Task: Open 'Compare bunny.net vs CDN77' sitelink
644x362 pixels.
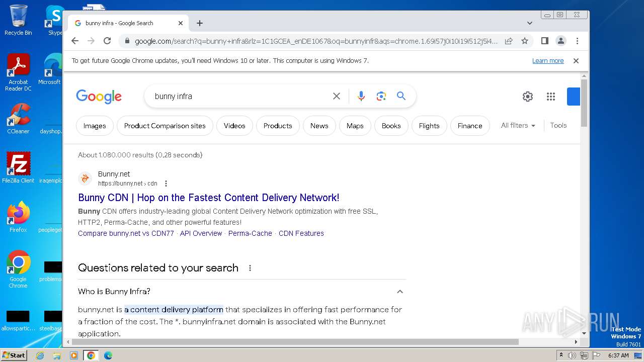Action: pyautogui.click(x=126, y=233)
